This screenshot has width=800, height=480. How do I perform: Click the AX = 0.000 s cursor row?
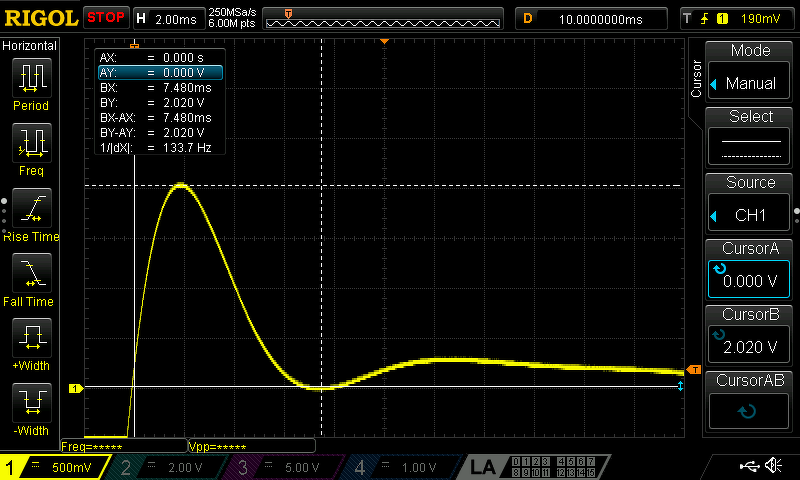pyautogui.click(x=160, y=58)
